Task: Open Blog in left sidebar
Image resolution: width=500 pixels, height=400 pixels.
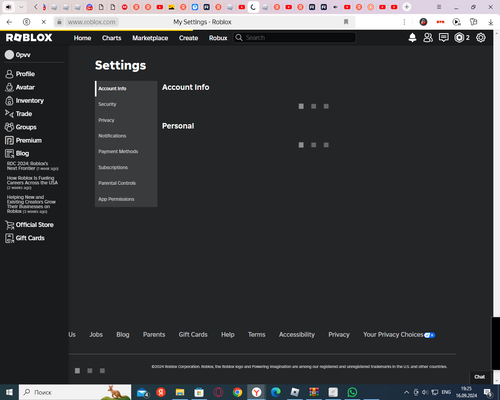Action: (17, 153)
